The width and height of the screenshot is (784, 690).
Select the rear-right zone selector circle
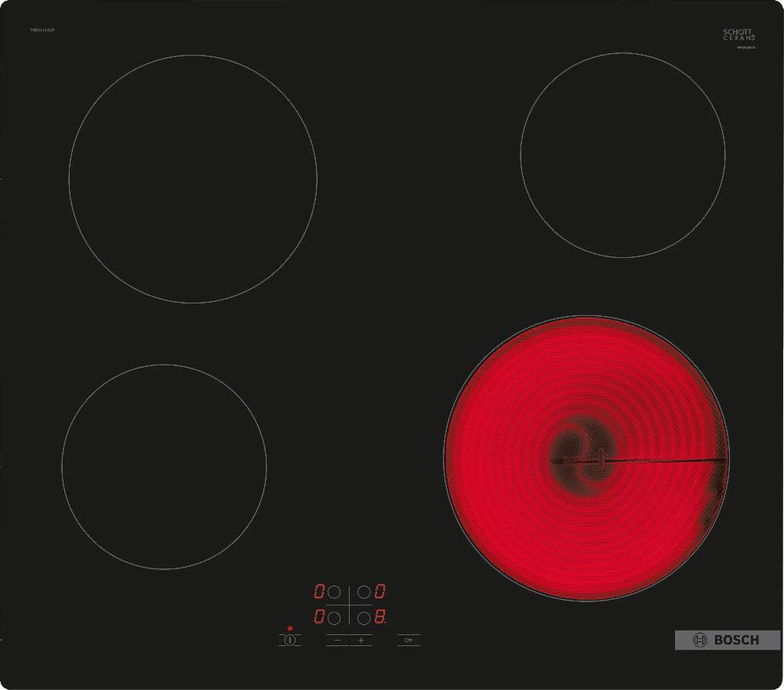click(364, 592)
